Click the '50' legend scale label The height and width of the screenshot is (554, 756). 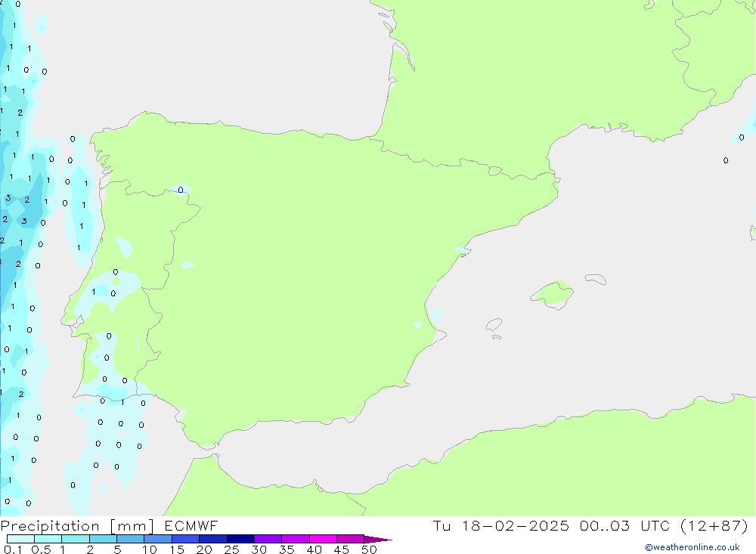point(369,549)
